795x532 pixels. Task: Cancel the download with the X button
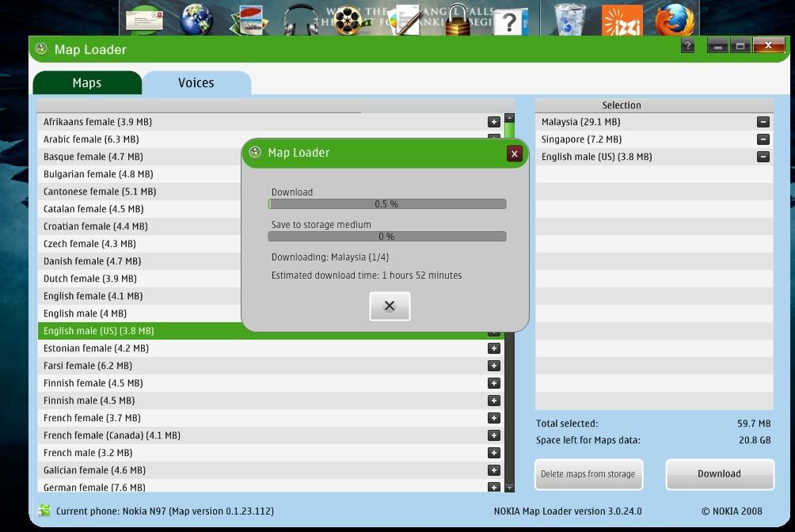click(x=390, y=306)
